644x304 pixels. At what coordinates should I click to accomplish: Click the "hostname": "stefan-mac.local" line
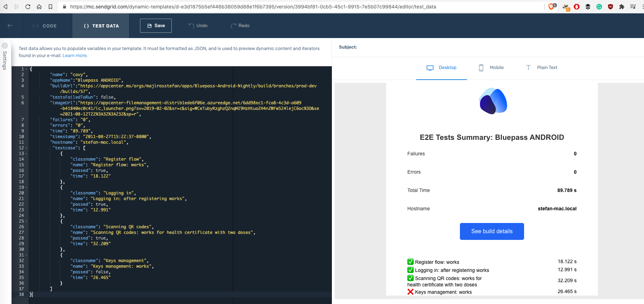point(89,142)
